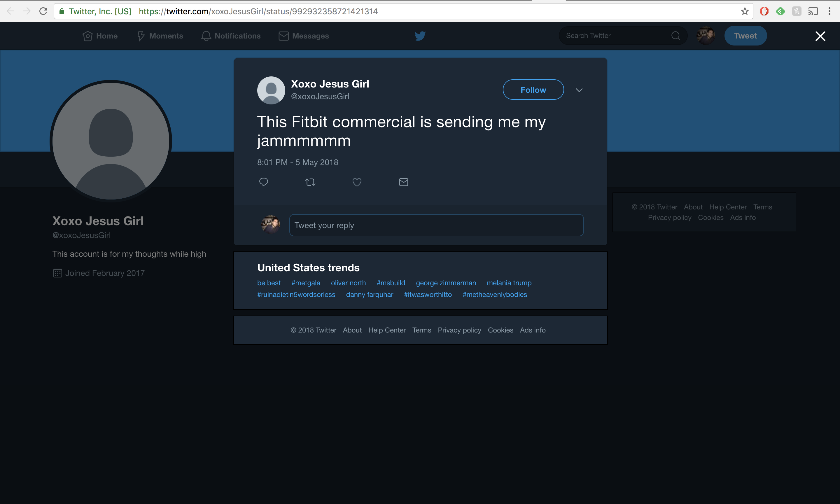This screenshot has height=504, width=840.
Task: Click the Twitter bird logo
Action: coord(420,36)
